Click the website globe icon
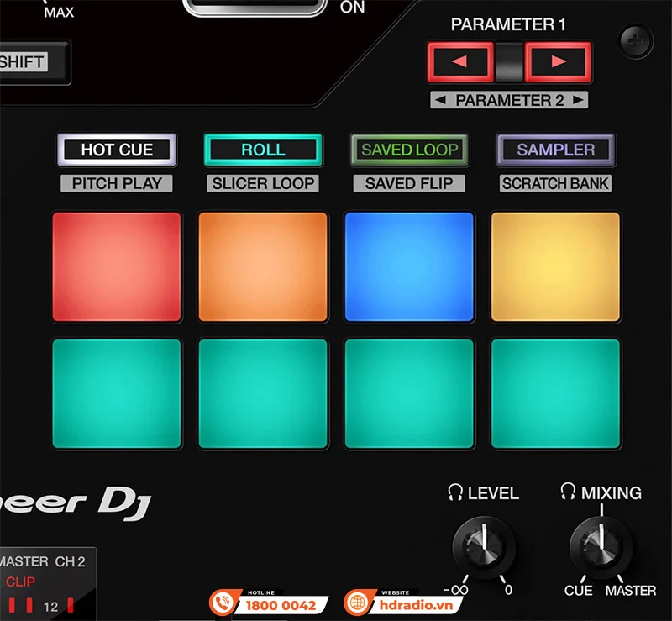 click(x=356, y=603)
